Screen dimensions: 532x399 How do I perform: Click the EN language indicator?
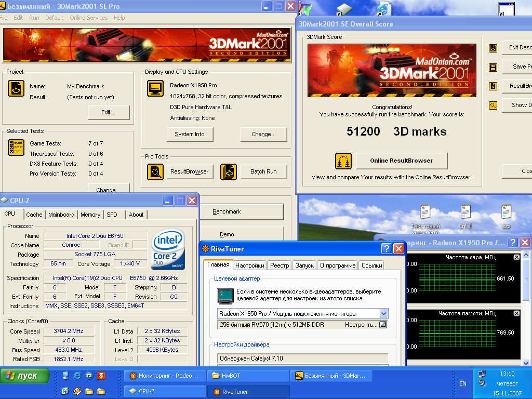click(463, 383)
